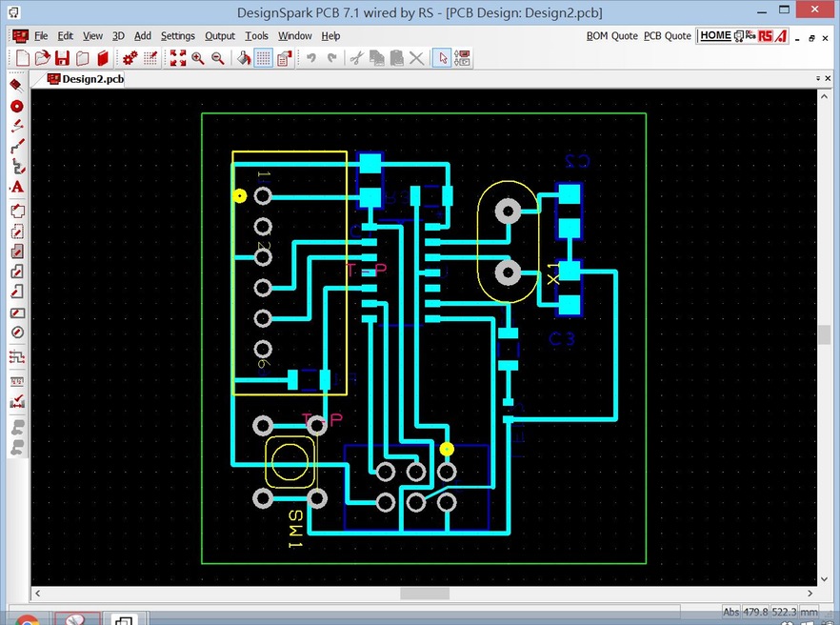Open the Auto Place components tool
This screenshot has height=625, width=840.
[x=16, y=381]
